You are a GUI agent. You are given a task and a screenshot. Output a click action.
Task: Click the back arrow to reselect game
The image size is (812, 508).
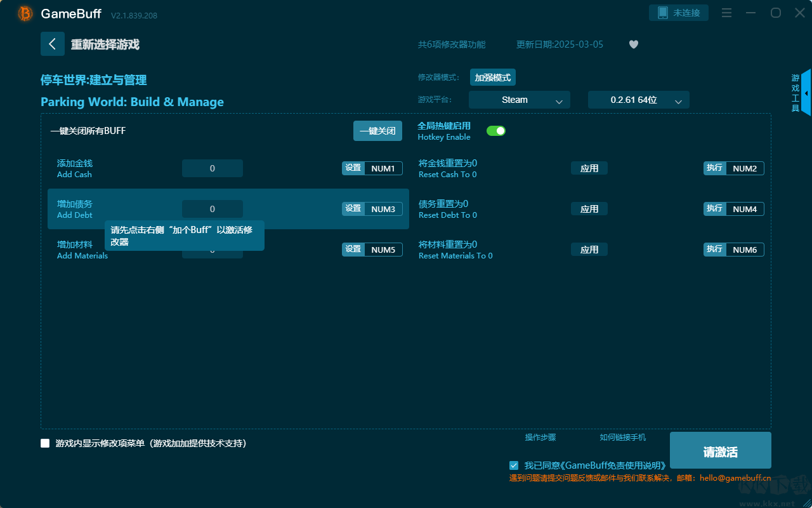pos(52,44)
